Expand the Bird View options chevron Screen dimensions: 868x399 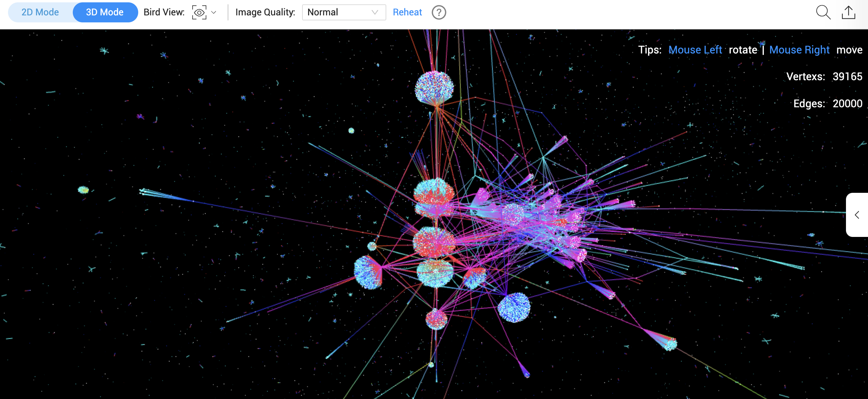pyautogui.click(x=213, y=12)
